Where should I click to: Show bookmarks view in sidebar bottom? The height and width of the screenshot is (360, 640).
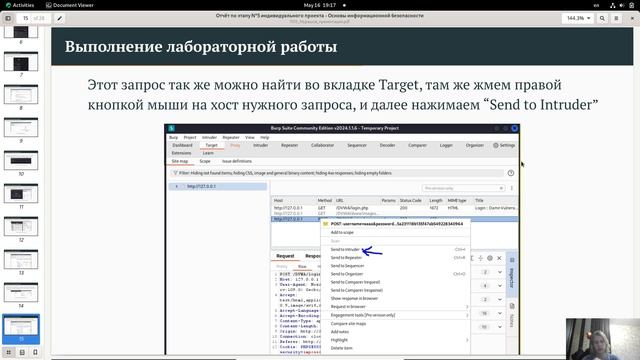(36, 352)
